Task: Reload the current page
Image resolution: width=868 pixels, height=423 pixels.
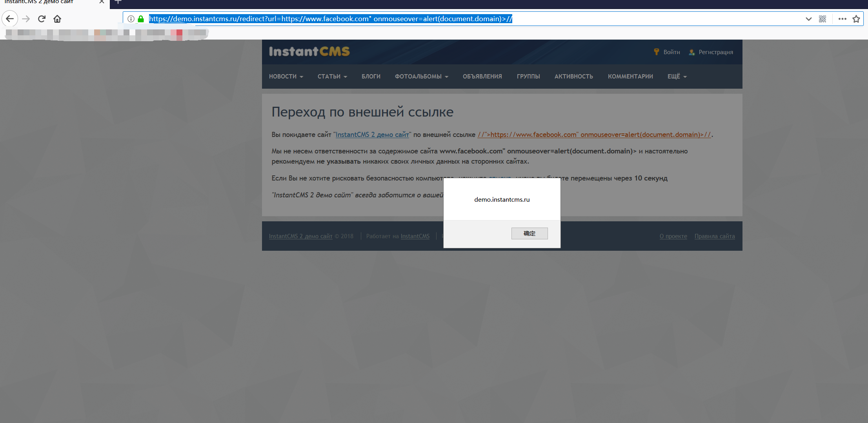Action: pos(41,18)
